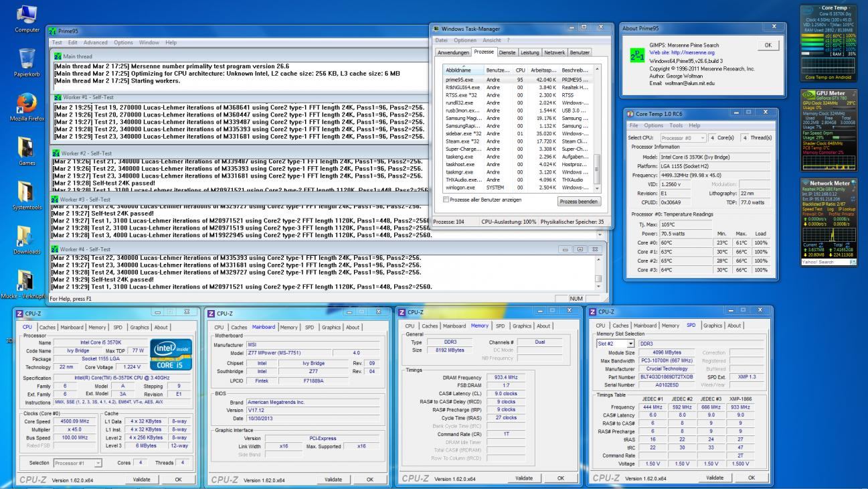Open the Slot #2 dropdown in CPU-Z SPD
Viewport: 868px width, 489px height.
coord(615,343)
